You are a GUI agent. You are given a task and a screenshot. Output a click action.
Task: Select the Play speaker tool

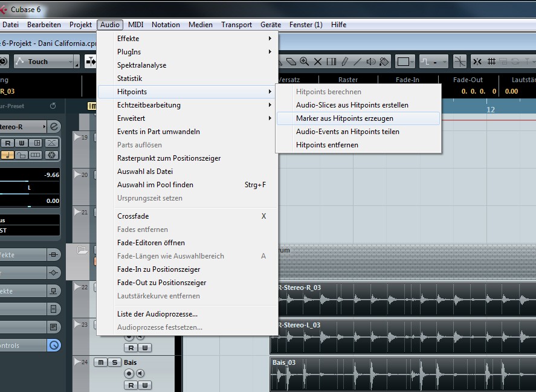click(x=371, y=62)
